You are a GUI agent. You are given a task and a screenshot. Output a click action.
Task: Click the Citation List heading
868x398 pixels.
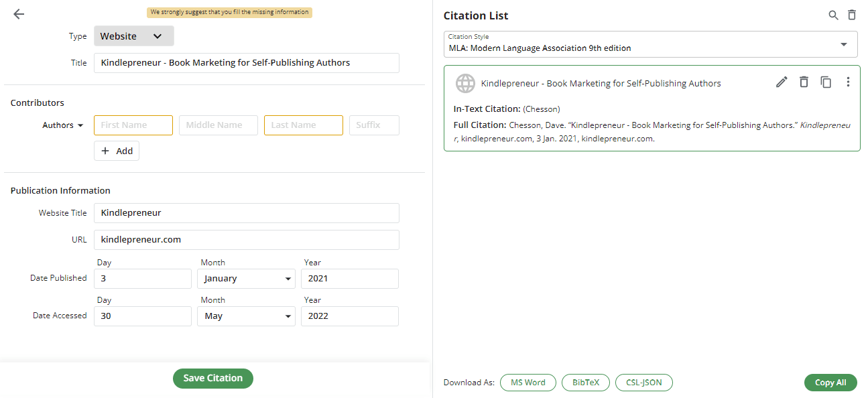(476, 16)
